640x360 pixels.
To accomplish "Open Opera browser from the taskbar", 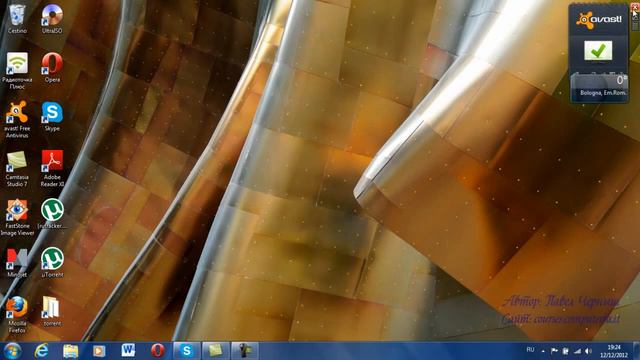I will point(157,351).
